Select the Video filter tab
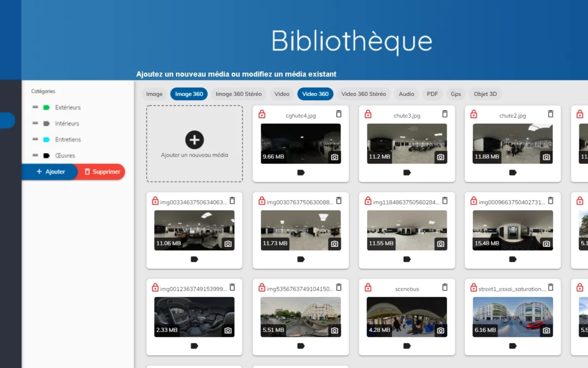 [281, 94]
